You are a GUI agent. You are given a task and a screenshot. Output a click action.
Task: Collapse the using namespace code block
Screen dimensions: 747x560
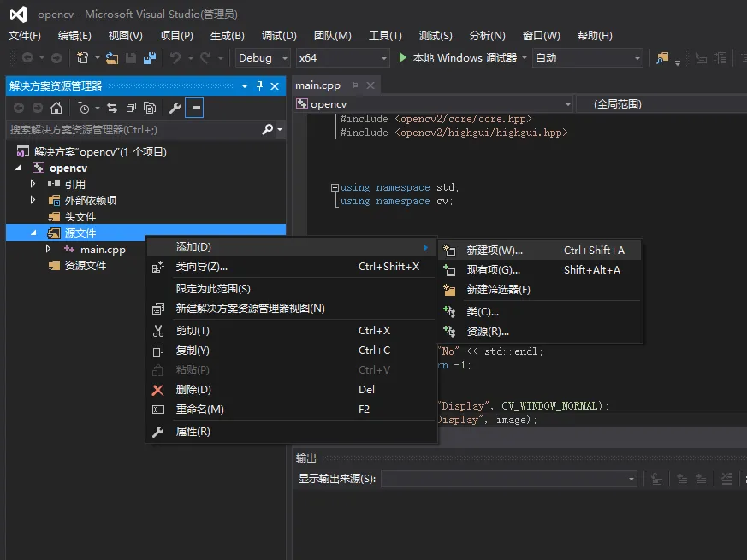[335, 187]
